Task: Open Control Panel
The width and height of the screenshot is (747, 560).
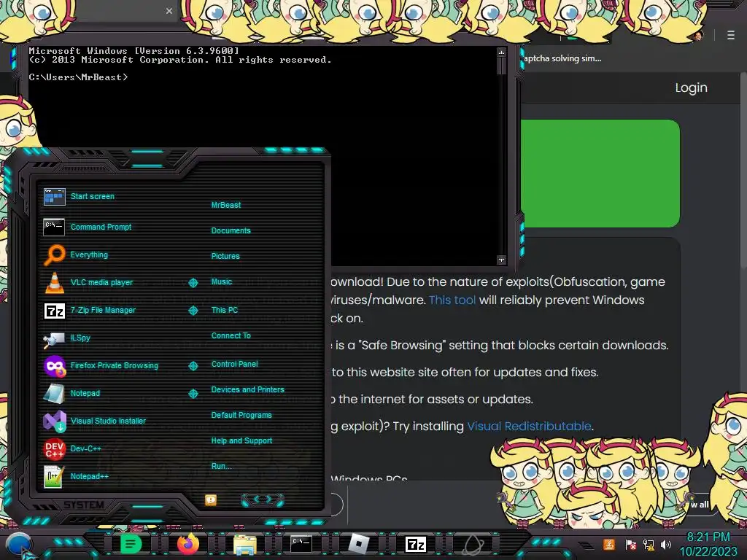Action: (234, 364)
